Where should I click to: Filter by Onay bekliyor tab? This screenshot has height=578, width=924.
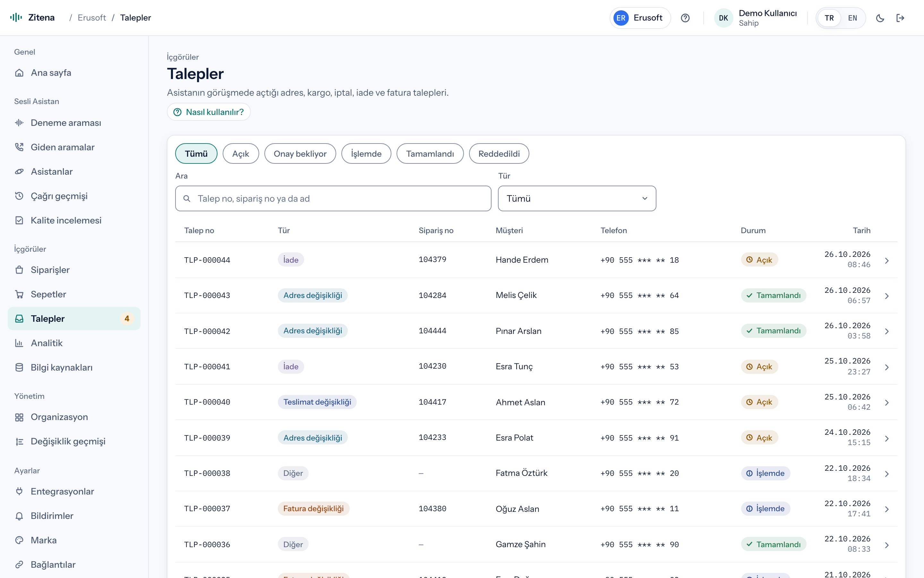click(x=300, y=154)
